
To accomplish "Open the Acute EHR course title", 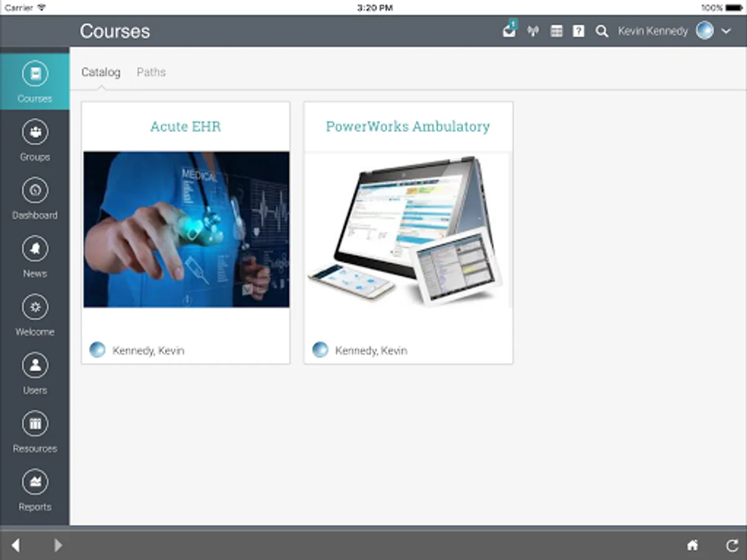I will click(186, 126).
